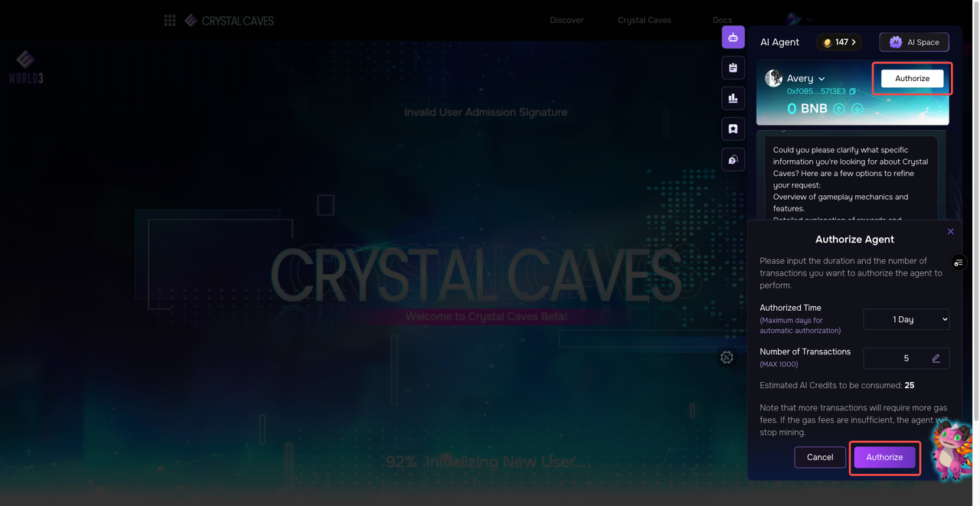Click the BNB withdraw down-arrow icon
Screen dimensions: 980x506
click(857, 109)
